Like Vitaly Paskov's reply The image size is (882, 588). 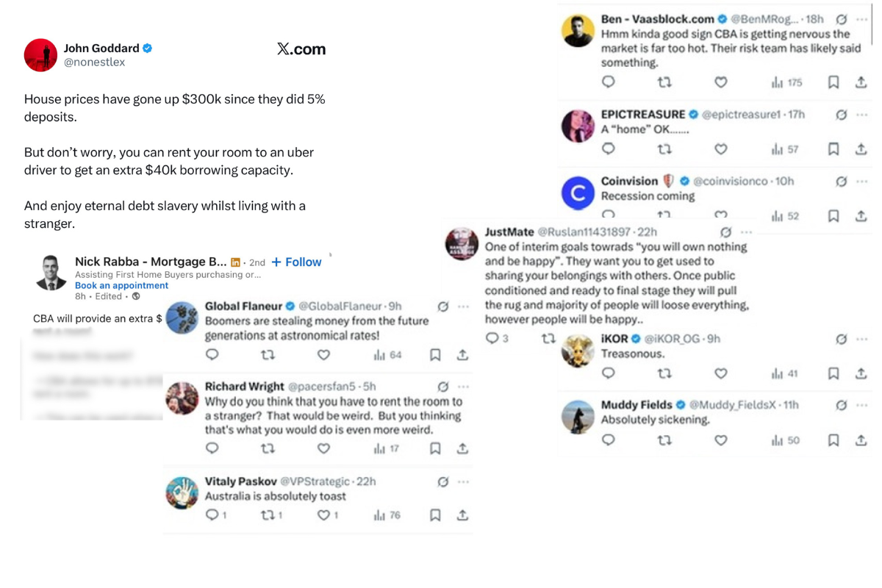click(323, 515)
